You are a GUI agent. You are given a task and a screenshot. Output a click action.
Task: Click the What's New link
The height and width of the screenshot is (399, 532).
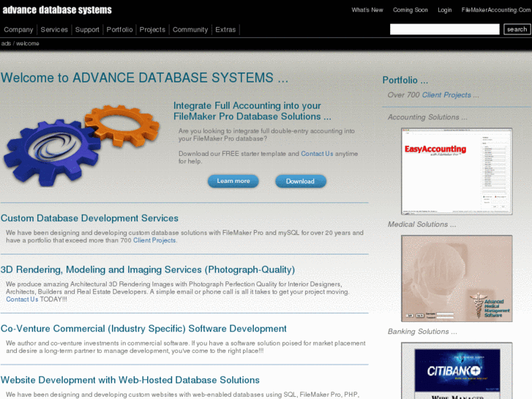367,10
